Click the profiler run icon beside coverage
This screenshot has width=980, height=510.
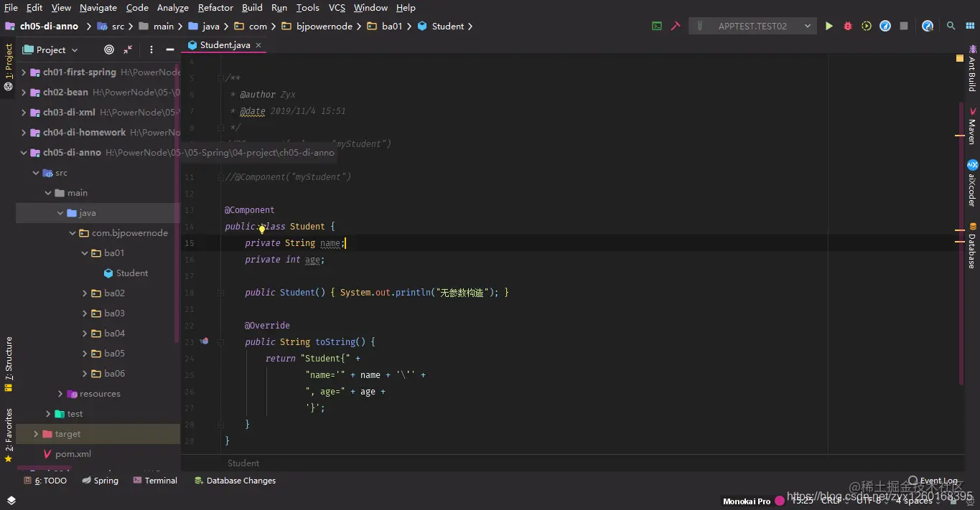click(885, 26)
